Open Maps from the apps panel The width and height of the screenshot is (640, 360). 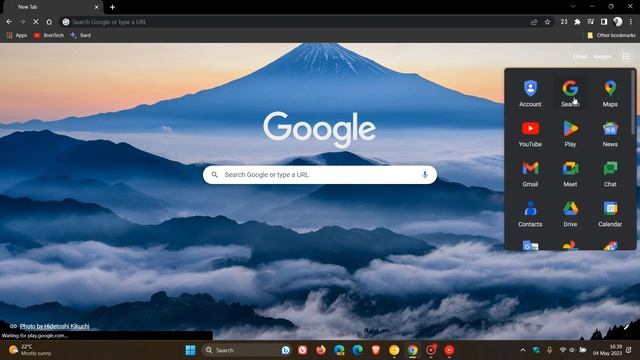(x=610, y=93)
